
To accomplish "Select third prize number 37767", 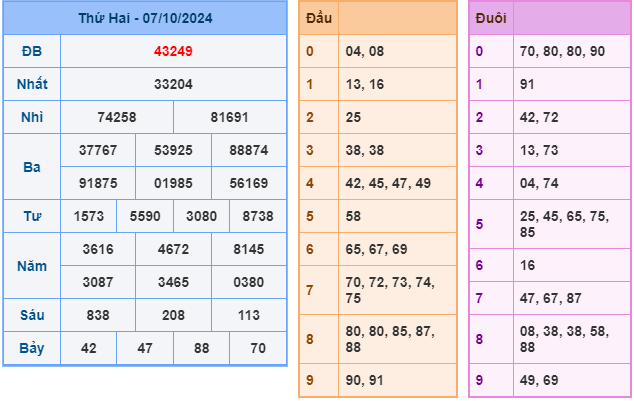I will click(x=98, y=150).
